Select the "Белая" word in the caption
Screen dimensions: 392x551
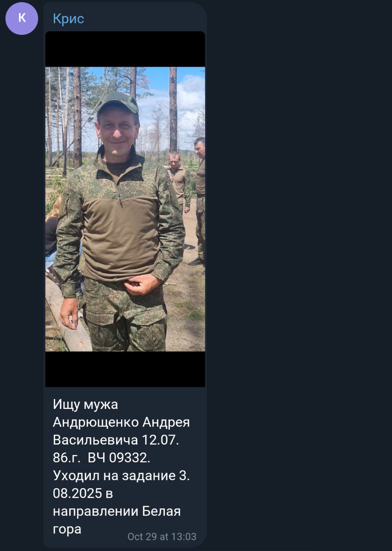(161, 511)
